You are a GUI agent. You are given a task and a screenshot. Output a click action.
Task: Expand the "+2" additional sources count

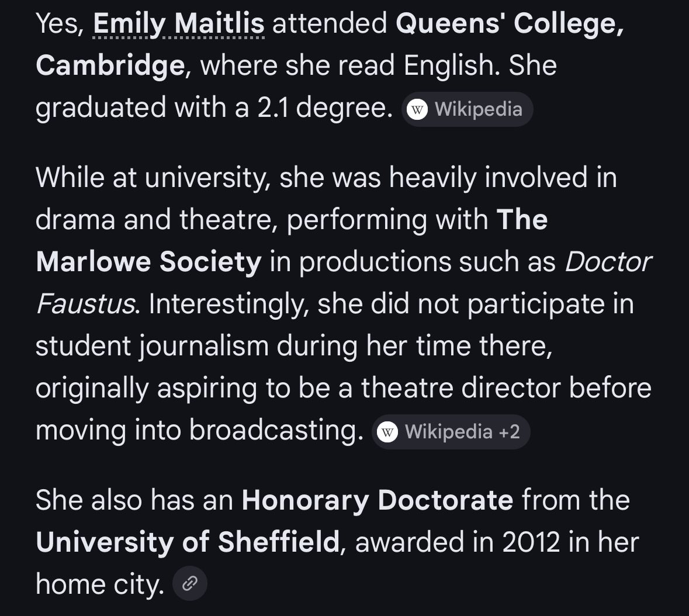tap(509, 432)
